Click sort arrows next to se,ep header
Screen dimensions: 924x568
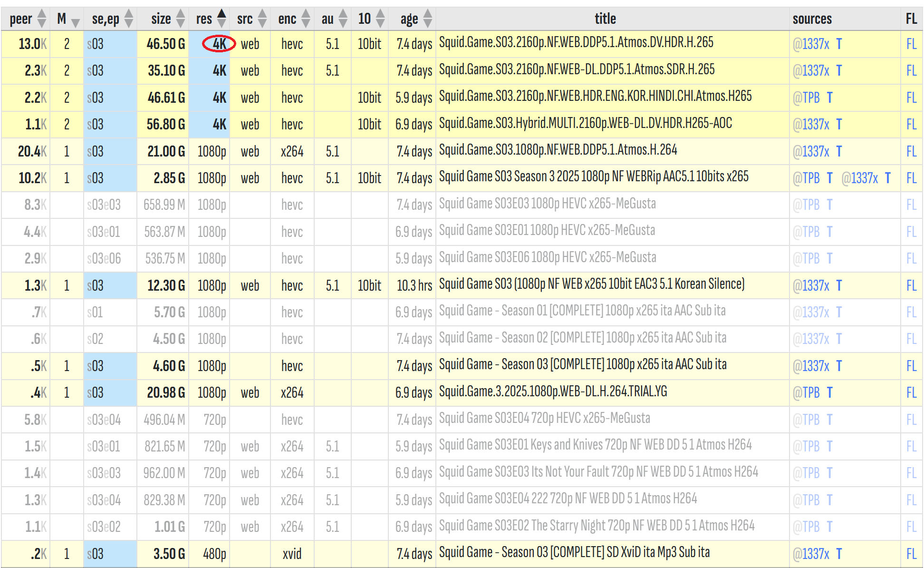pyautogui.click(x=129, y=19)
